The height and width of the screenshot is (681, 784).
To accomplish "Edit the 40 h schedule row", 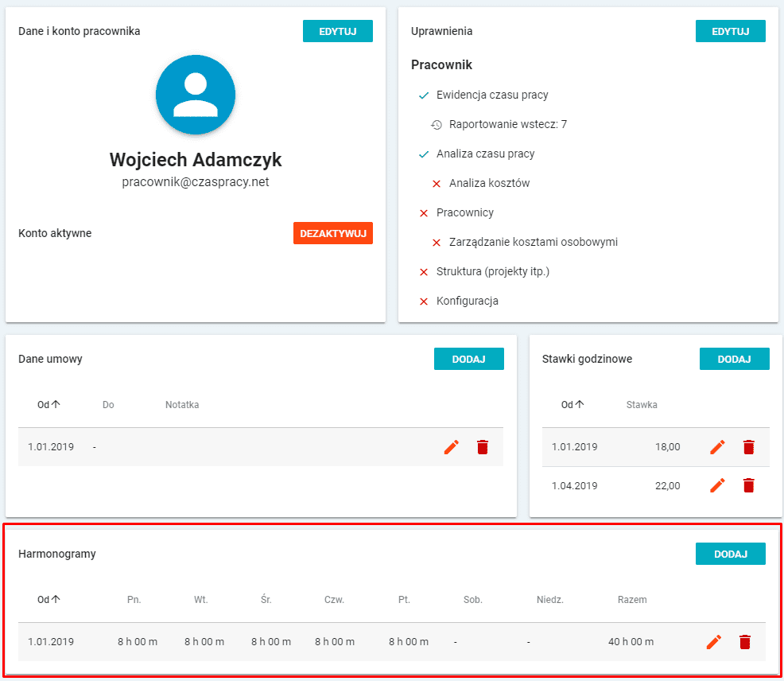I will 714,642.
